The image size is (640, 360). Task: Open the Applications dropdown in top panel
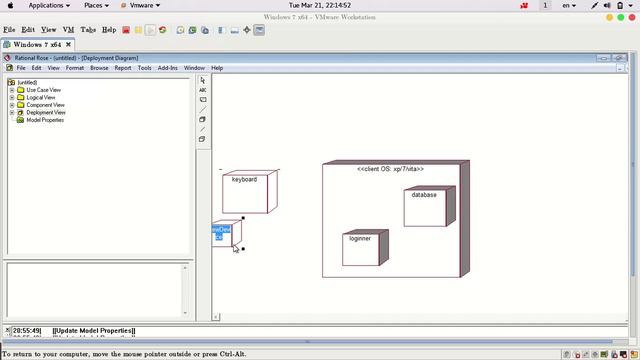(49, 5)
